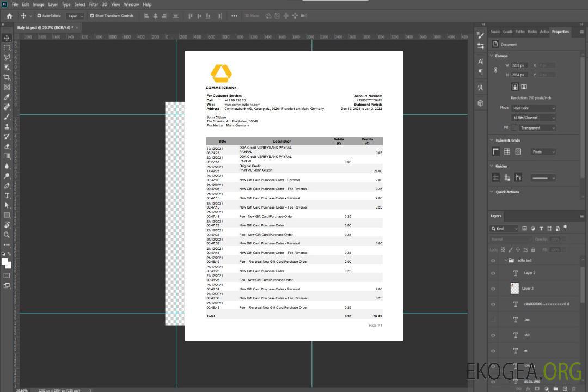Click the Home icon in options bar
Viewport: 588px width, 392px height.
[9, 16]
